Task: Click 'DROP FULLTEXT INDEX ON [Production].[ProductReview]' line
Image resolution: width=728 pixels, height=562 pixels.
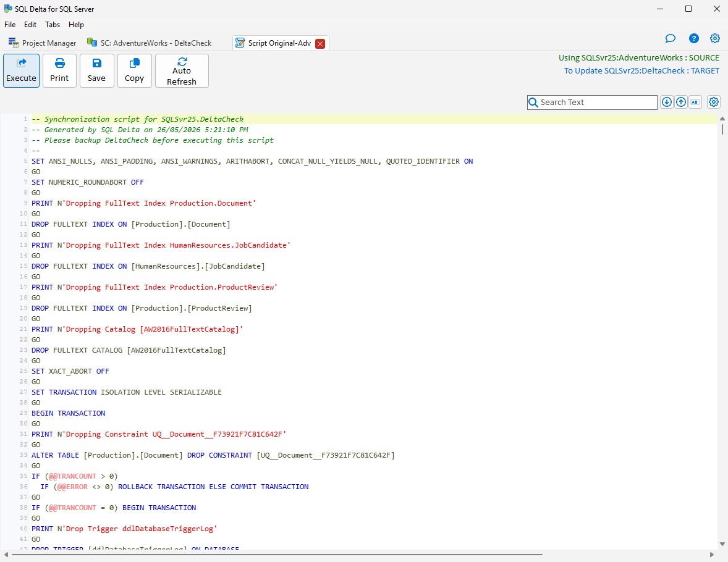Action: 142,308
